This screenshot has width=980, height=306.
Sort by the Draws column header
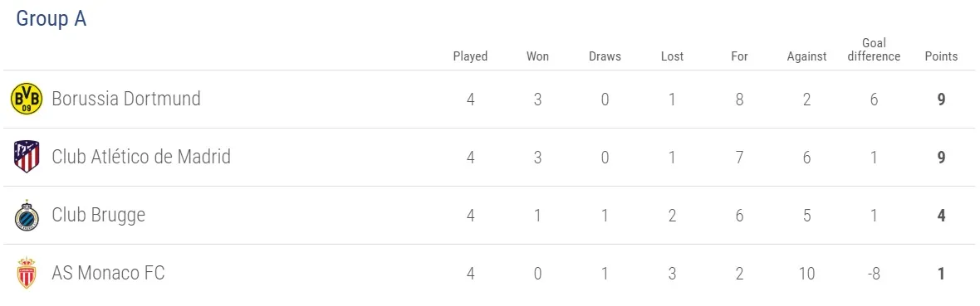(605, 56)
